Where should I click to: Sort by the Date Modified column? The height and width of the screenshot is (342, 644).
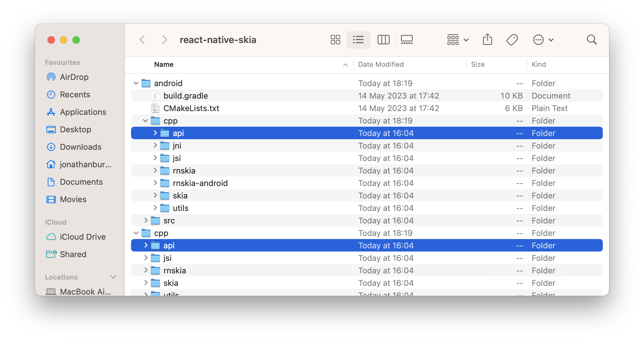[381, 64]
